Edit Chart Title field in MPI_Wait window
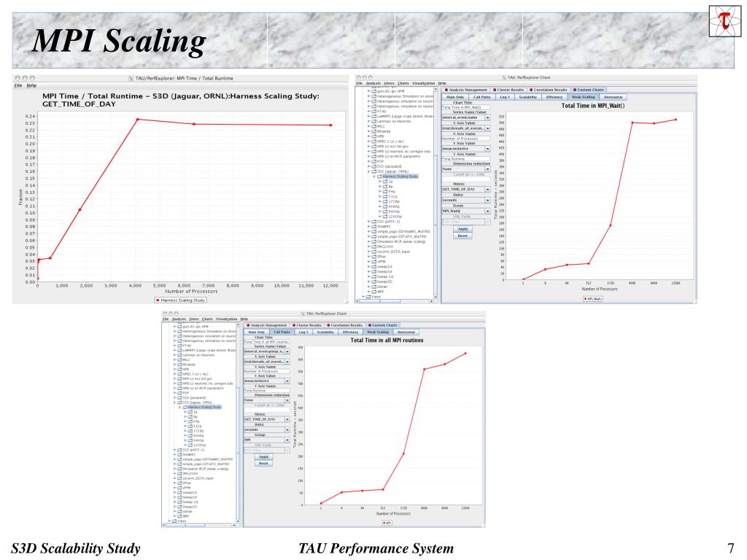 click(465, 108)
